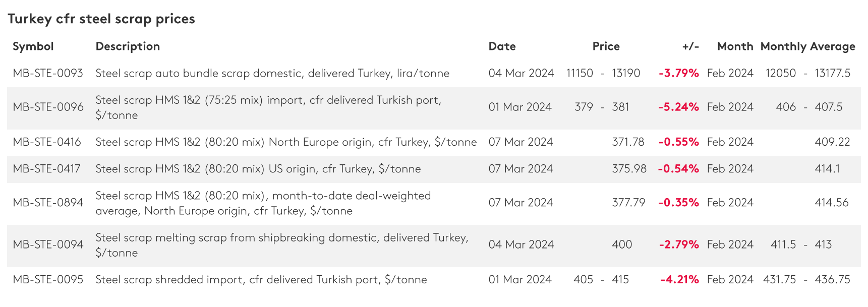The width and height of the screenshot is (868, 307).
Task: Click the MB-STE-0417 symbol
Action: 47,169
